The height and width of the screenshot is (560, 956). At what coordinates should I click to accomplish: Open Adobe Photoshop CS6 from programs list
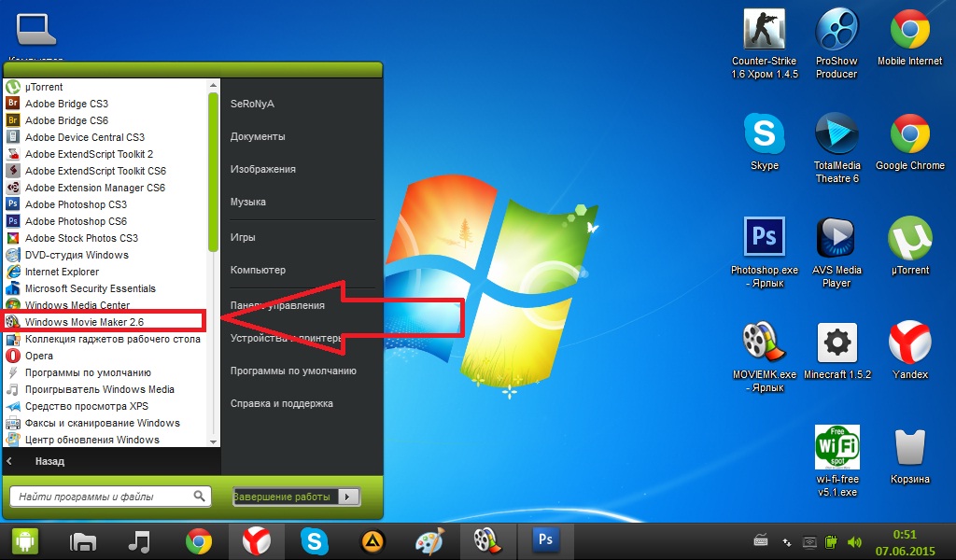tap(76, 221)
